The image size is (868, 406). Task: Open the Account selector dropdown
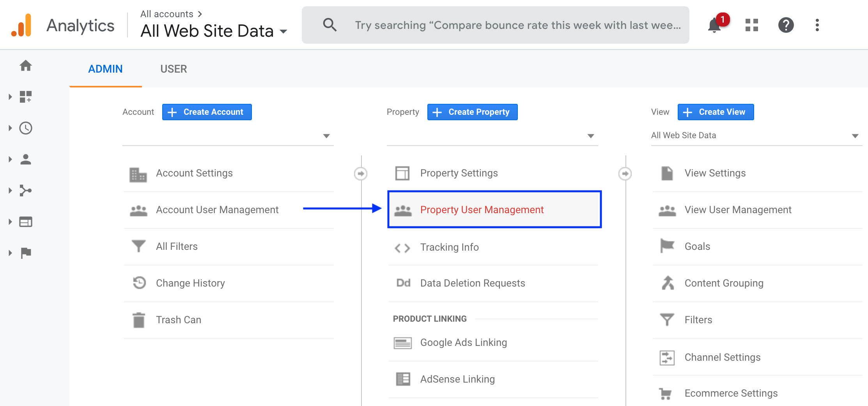pyautogui.click(x=228, y=136)
